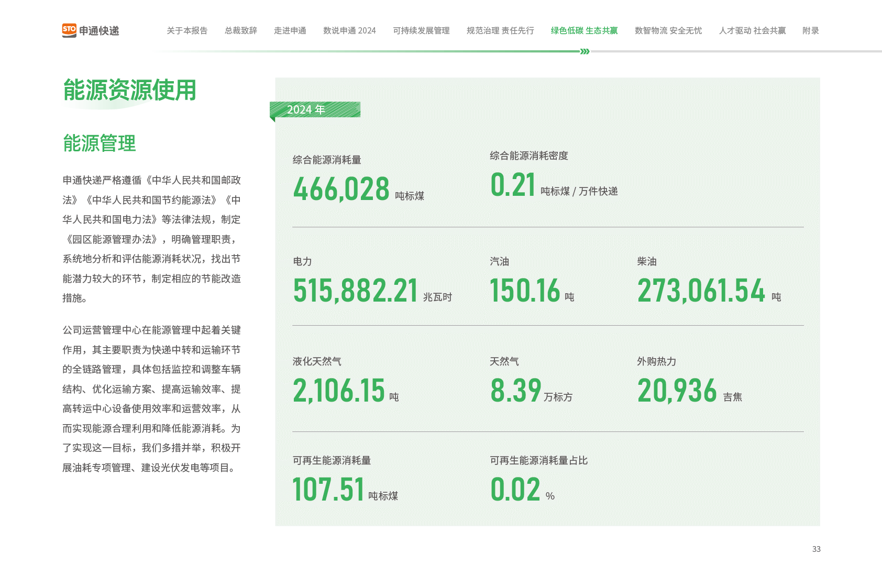Navigate to 走进申通 tab
This screenshot has width=882, height=588.
coord(290,30)
